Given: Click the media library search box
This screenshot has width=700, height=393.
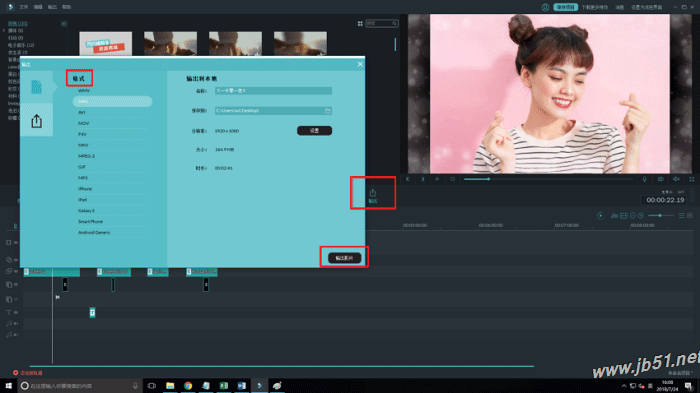Looking at the screenshot, I should pos(382,23).
